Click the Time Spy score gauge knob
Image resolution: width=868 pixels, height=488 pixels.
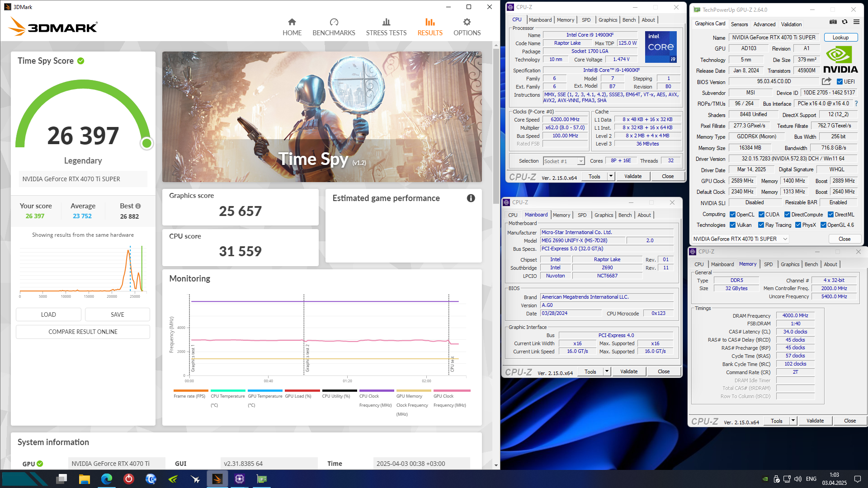click(146, 144)
